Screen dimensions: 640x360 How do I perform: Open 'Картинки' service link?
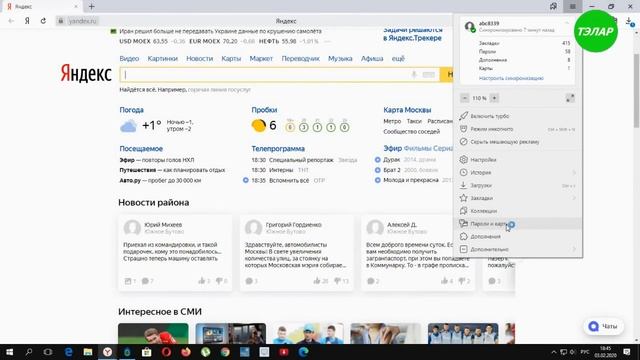coord(162,58)
